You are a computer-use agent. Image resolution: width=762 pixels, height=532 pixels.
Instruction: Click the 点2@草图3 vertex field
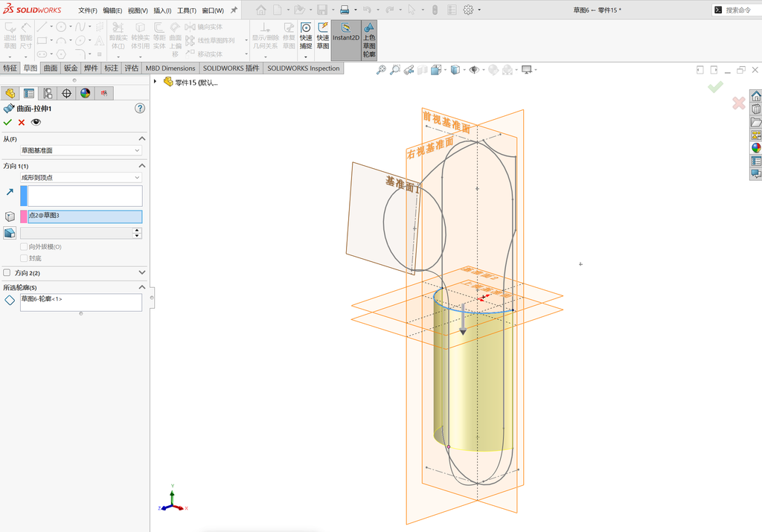click(85, 217)
